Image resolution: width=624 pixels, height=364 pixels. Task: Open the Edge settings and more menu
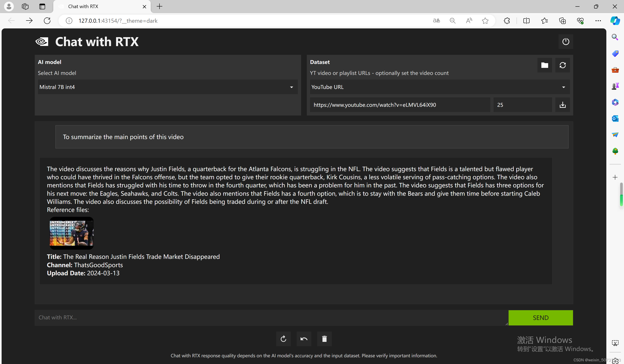(x=598, y=21)
